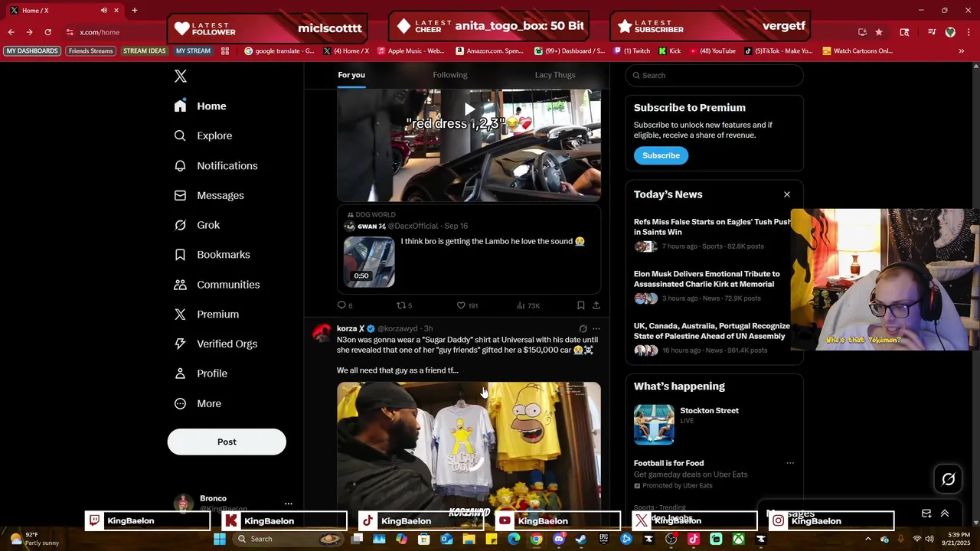Open the more options on korza's post

coord(596,328)
